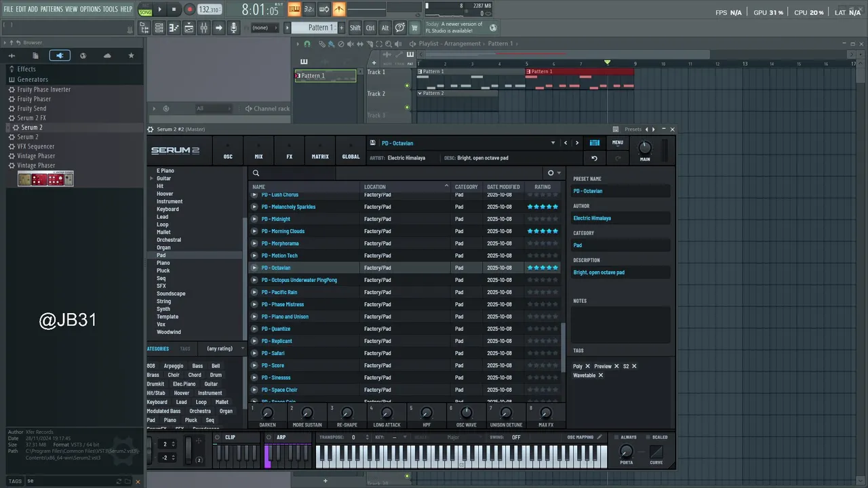
Task: Open the browser favorites star tab
Action: pyautogui.click(x=131, y=56)
